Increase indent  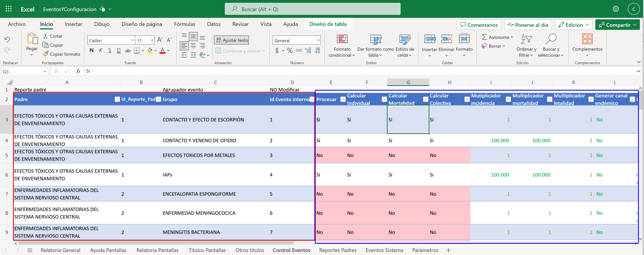point(193,55)
